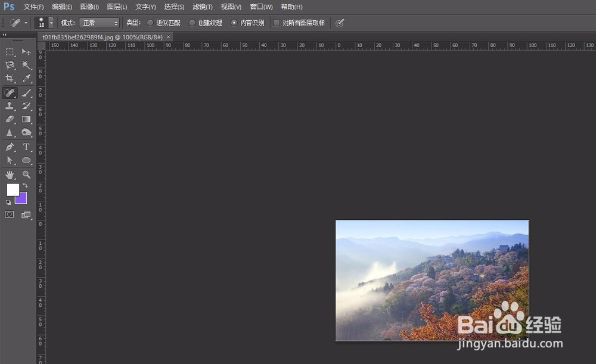This screenshot has width=596, height=364.
Task: Open the brush size picker
Action: [42, 23]
